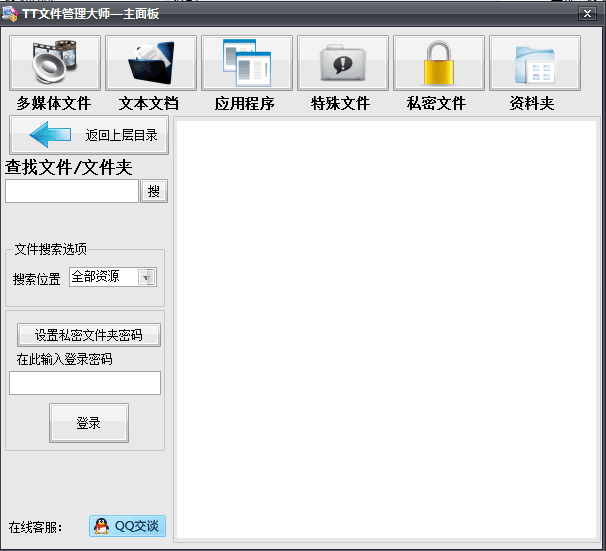Close the TT文件管理大师 window
The width and height of the screenshot is (606, 551).
point(586,13)
